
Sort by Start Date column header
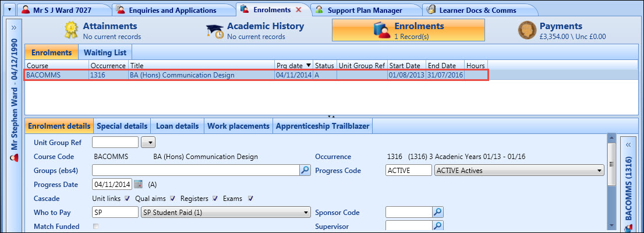pyautogui.click(x=406, y=65)
